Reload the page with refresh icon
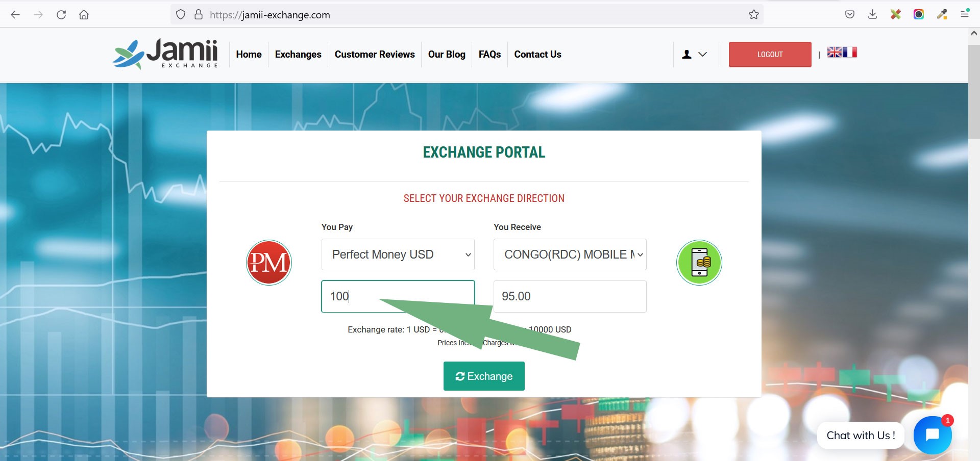Viewport: 980px width, 461px height. tap(61, 15)
